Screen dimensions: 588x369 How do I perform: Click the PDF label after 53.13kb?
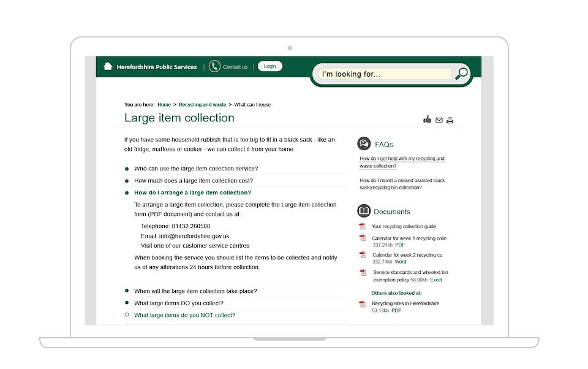click(396, 310)
